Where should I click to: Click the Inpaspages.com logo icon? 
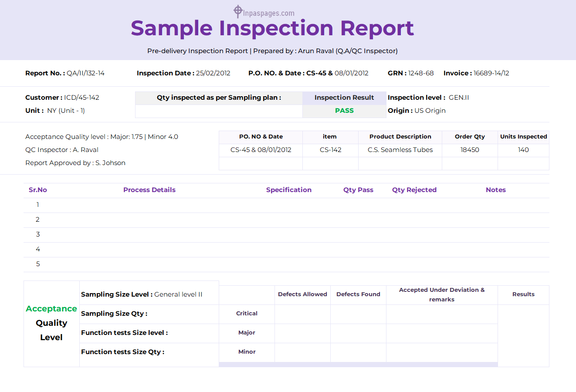(237, 12)
